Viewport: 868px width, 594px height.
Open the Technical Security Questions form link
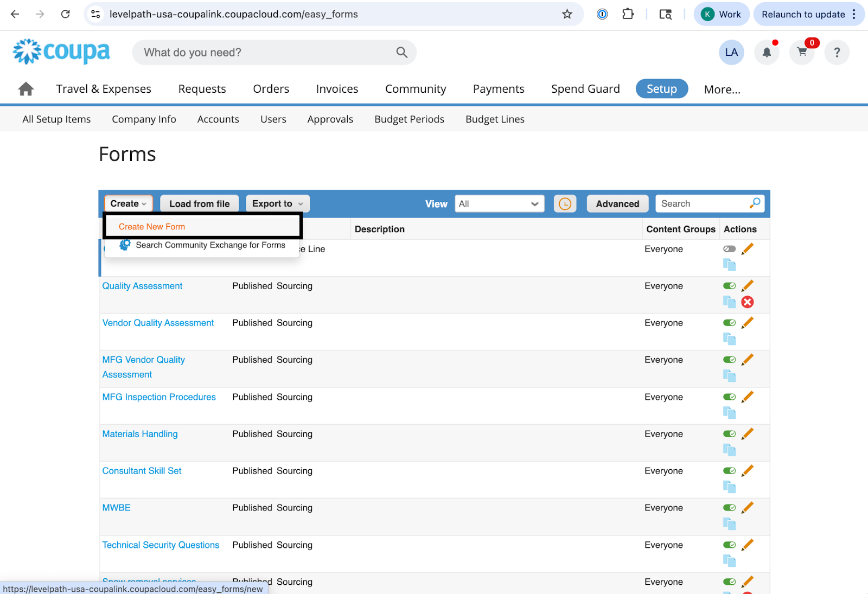tap(161, 545)
